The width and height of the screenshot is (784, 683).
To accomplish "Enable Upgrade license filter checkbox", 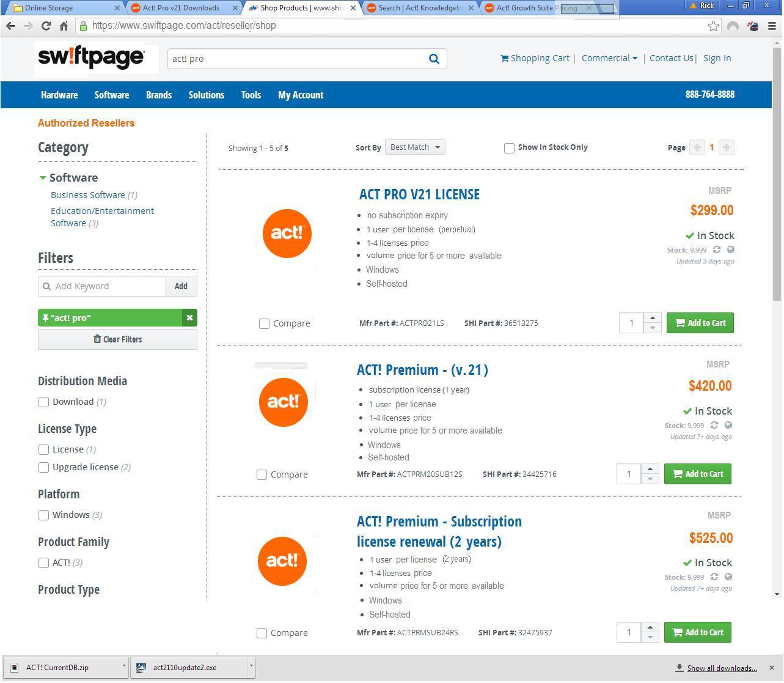I will (43, 467).
